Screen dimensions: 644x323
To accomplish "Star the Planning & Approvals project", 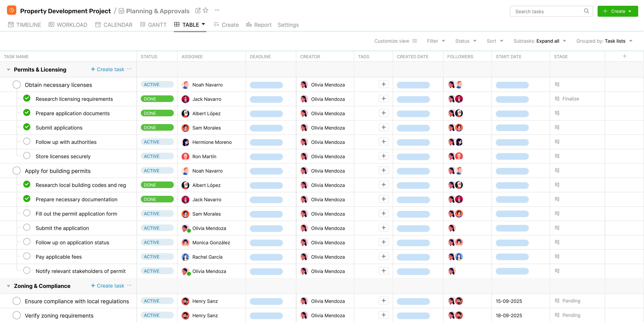I will 205,10.
